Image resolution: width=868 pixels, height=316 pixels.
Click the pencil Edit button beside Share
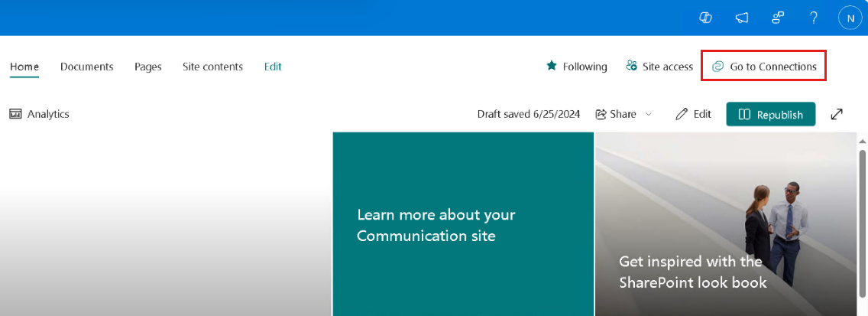[693, 114]
